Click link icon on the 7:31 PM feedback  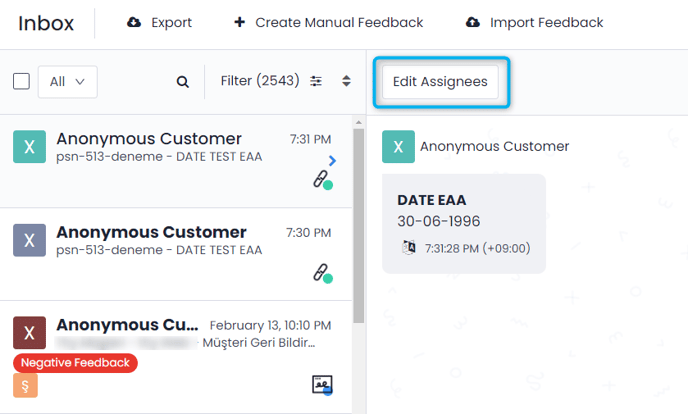(x=322, y=180)
